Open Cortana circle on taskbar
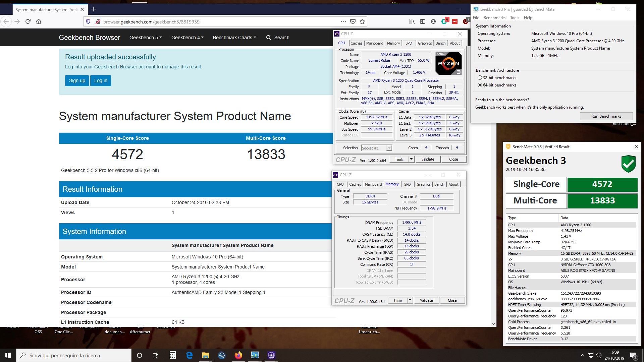The height and width of the screenshot is (362, 644). pyautogui.click(x=140, y=355)
